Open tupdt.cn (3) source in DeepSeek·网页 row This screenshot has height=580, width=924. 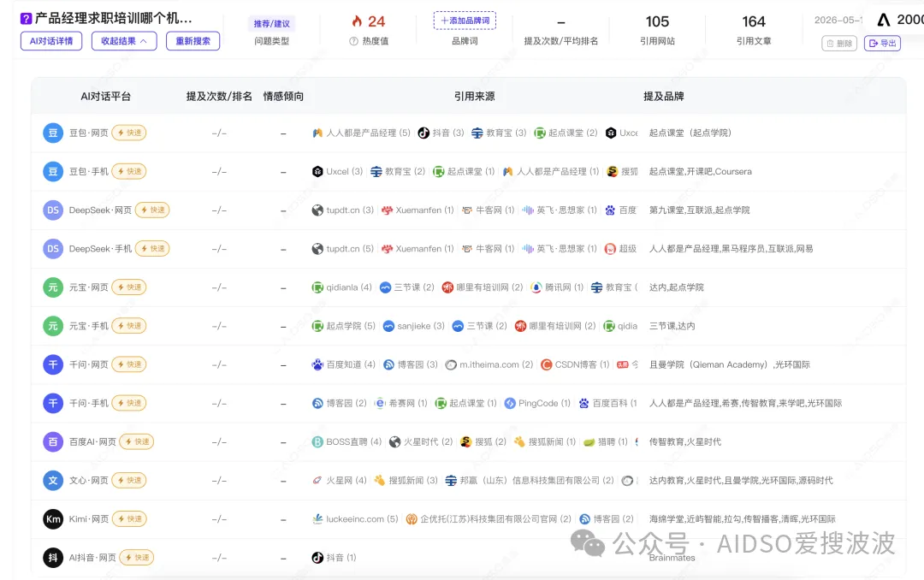[342, 210]
